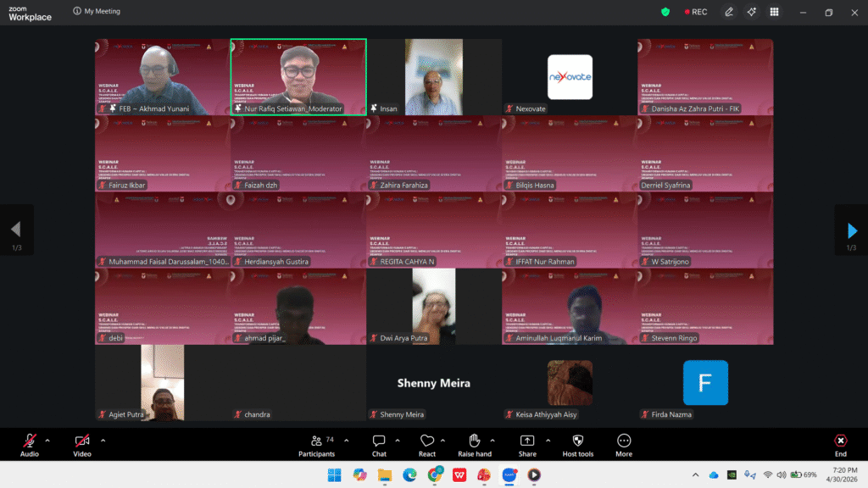Image resolution: width=868 pixels, height=488 pixels.
Task: Go to previous participant page
Action: pos(17,230)
